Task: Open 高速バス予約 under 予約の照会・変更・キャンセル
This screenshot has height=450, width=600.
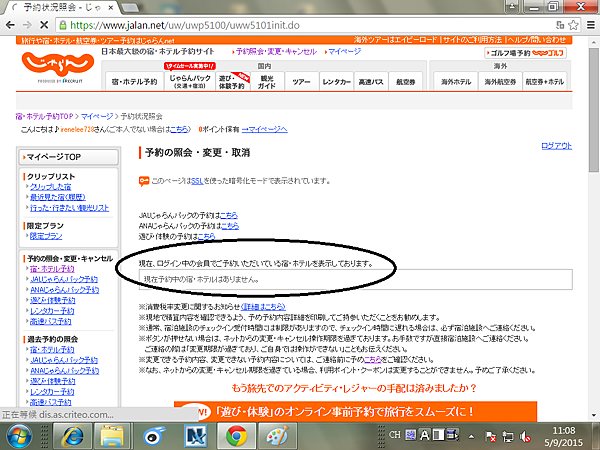Action: point(51,321)
